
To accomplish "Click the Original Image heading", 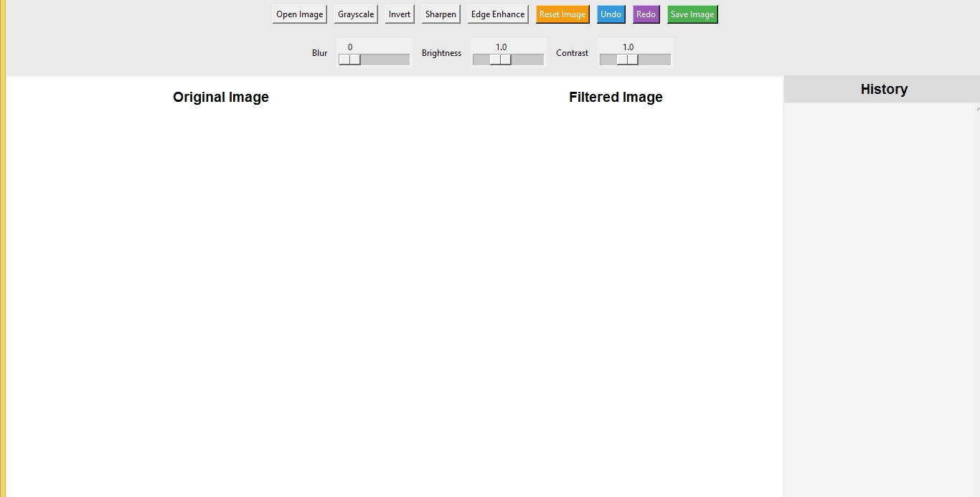I will (x=221, y=97).
